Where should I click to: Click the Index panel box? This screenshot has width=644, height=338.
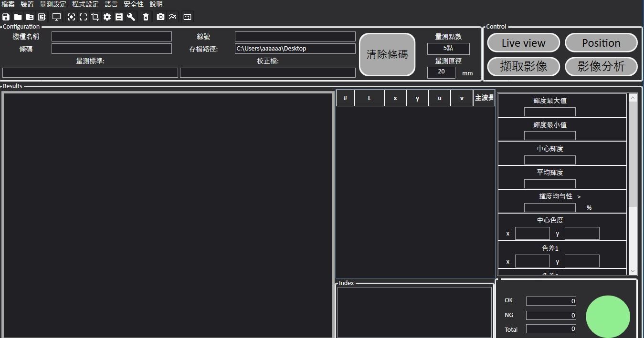(414, 312)
